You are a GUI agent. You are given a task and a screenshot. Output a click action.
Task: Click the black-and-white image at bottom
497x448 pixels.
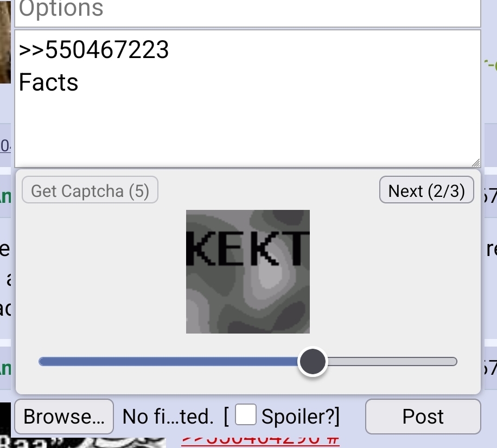point(82,443)
